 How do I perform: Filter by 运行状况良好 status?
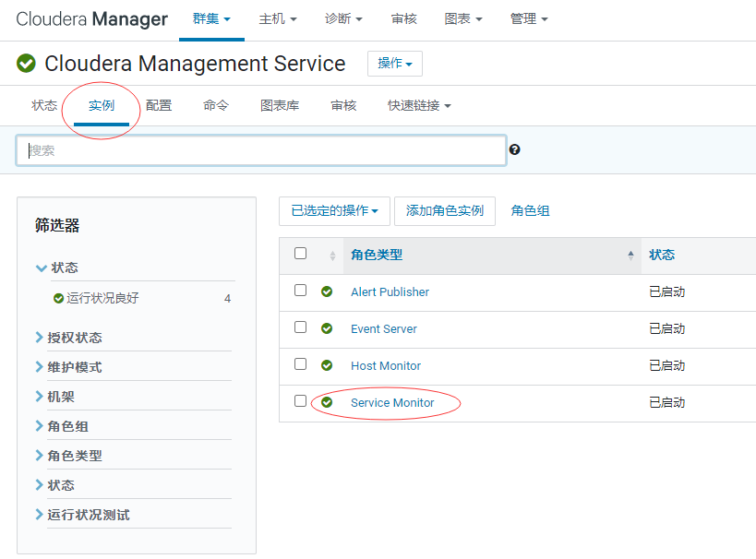[102, 298]
